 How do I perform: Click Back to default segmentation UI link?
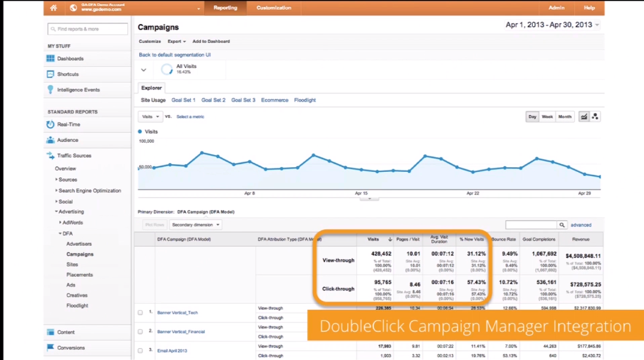point(174,55)
